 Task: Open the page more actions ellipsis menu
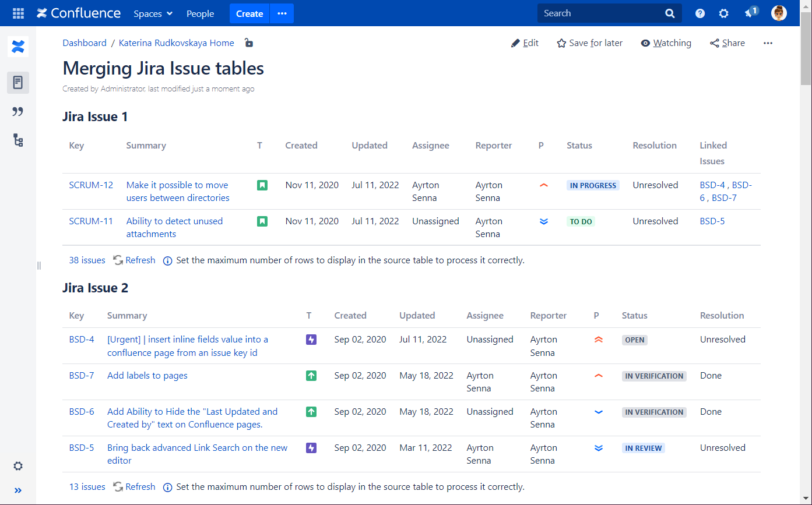click(768, 43)
